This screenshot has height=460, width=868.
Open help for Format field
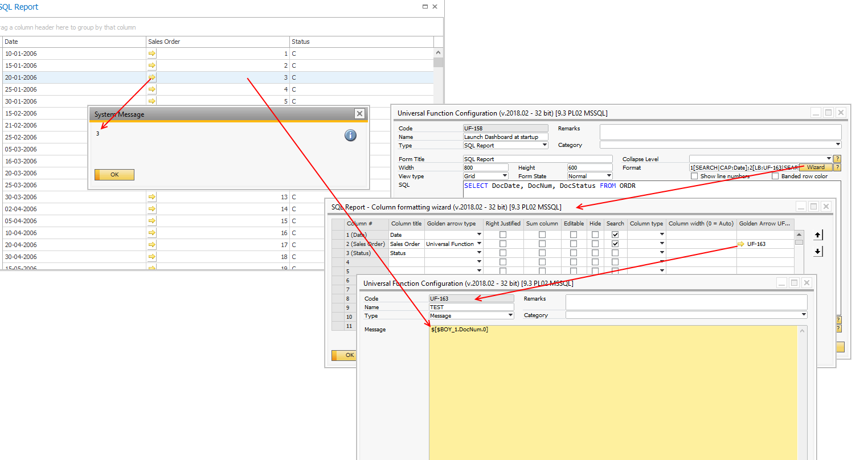click(837, 167)
